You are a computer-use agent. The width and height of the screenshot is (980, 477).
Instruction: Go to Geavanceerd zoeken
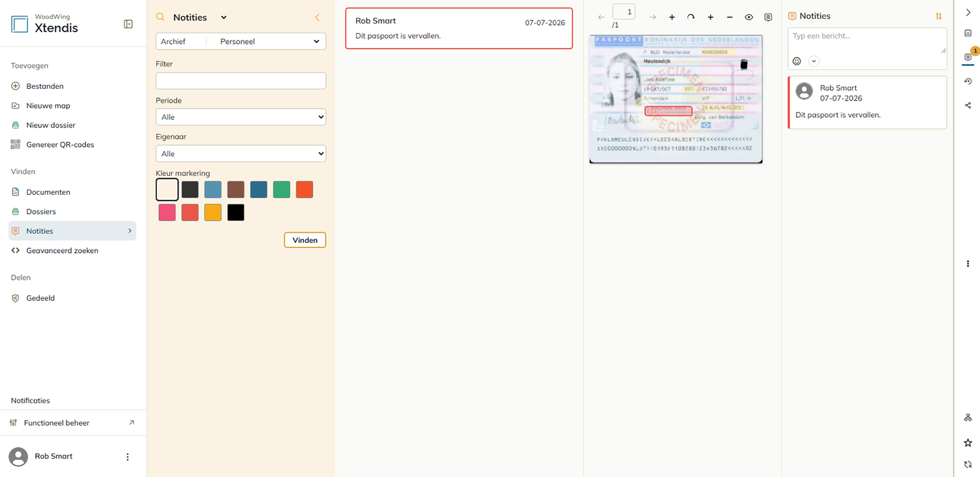point(62,250)
